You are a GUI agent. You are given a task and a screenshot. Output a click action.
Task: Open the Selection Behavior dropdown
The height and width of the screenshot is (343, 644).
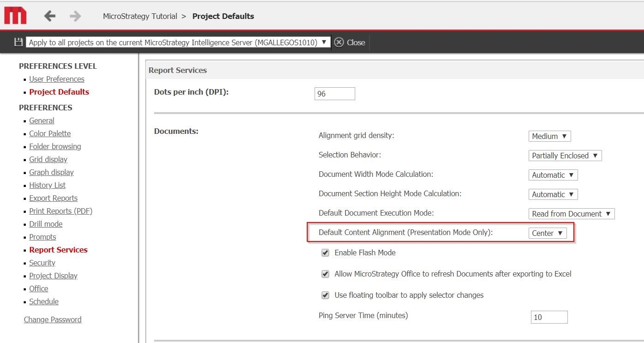pyautogui.click(x=565, y=156)
